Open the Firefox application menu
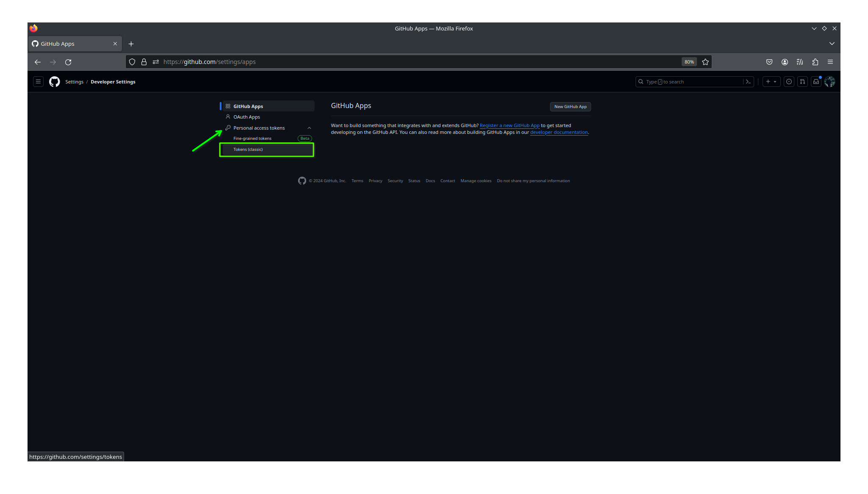 tap(830, 62)
